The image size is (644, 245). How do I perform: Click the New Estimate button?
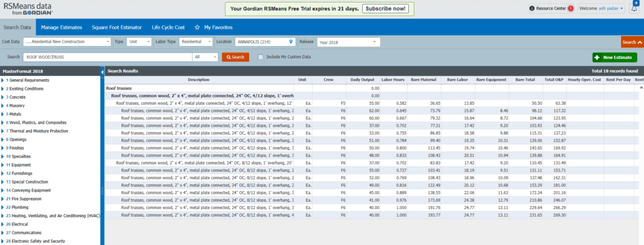(614, 57)
